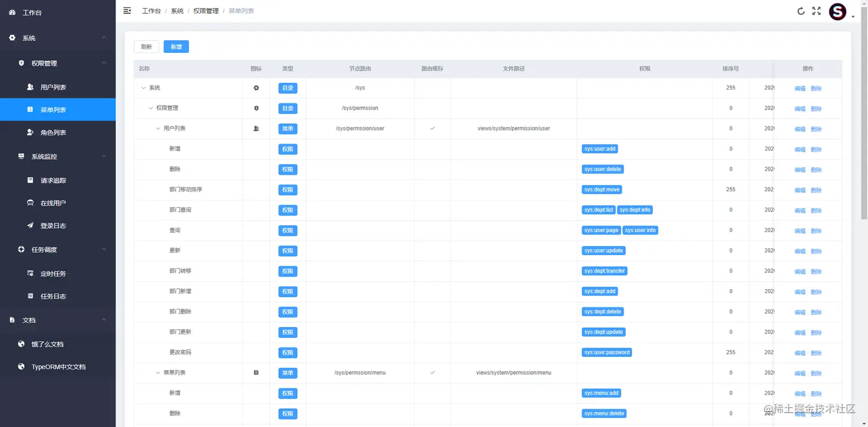Image resolution: width=868 pixels, height=427 pixels.
Task: Click the globe icon beside 饿了么文档
Action: click(21, 344)
